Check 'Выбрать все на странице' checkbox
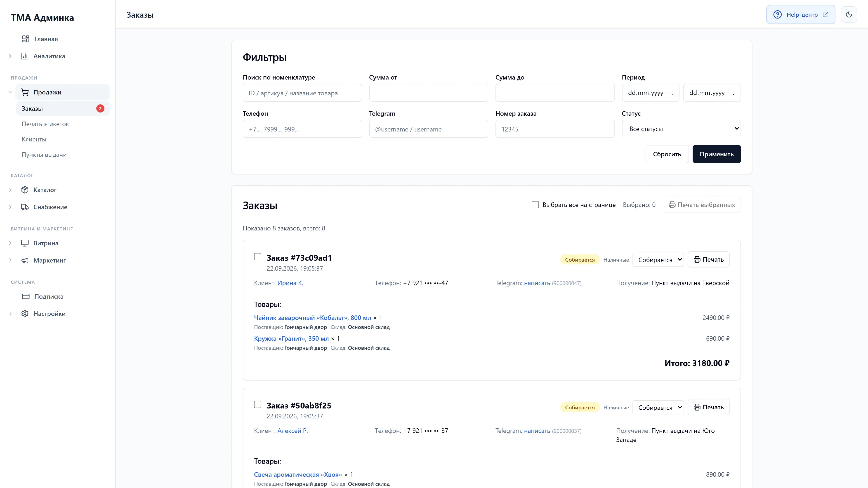 pos(535,205)
